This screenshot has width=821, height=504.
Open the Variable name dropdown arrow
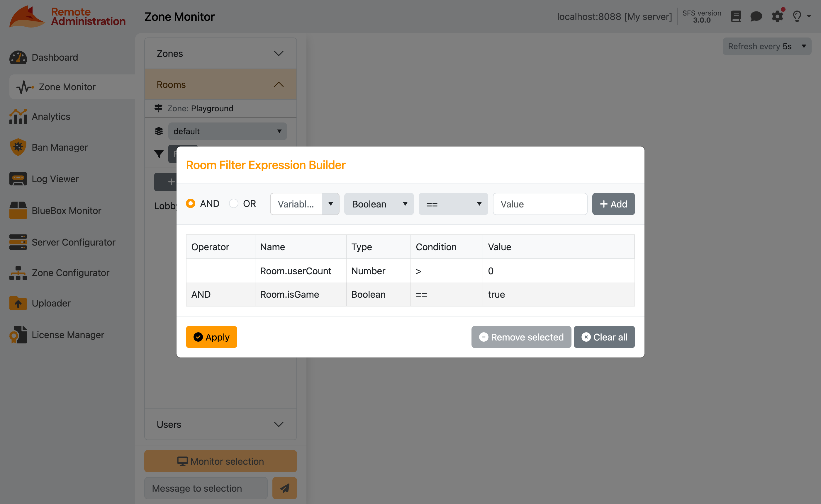click(x=330, y=204)
